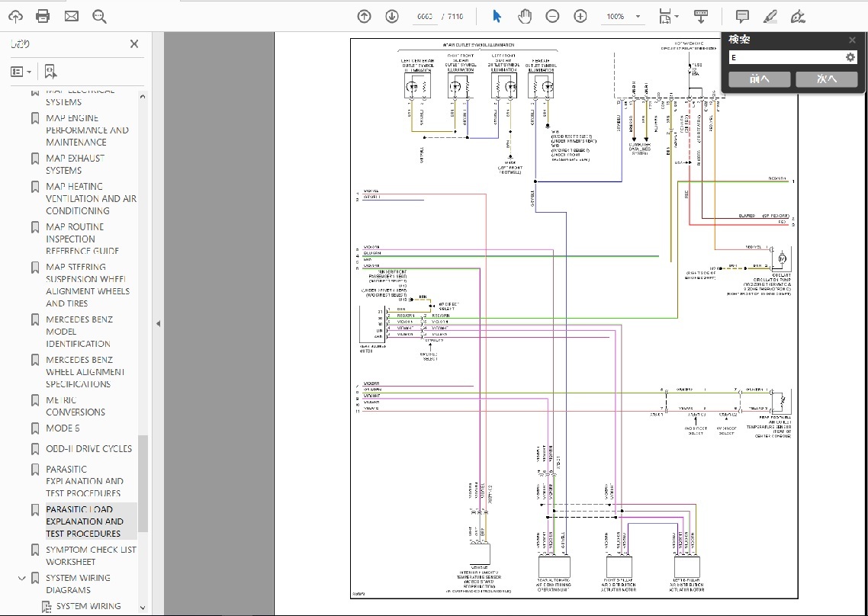Click the scrolling mode toolbar icon
Screen dimensions: 868x616
[x=702, y=17]
